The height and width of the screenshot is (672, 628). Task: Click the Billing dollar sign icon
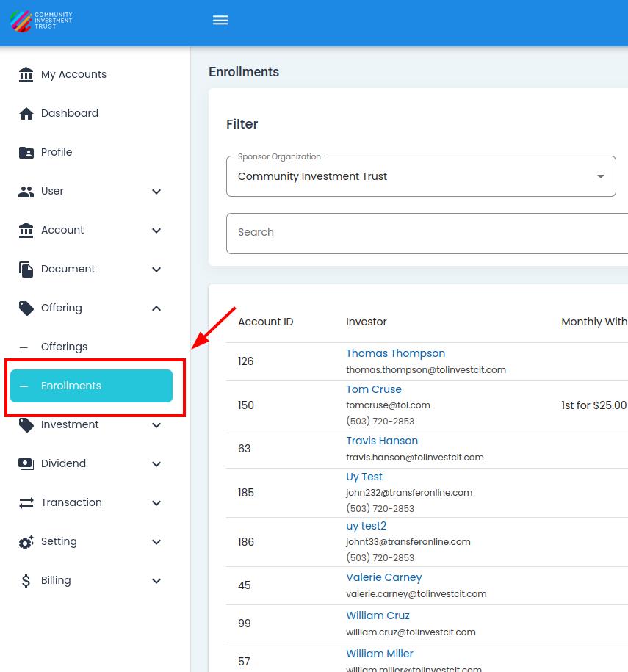point(26,581)
